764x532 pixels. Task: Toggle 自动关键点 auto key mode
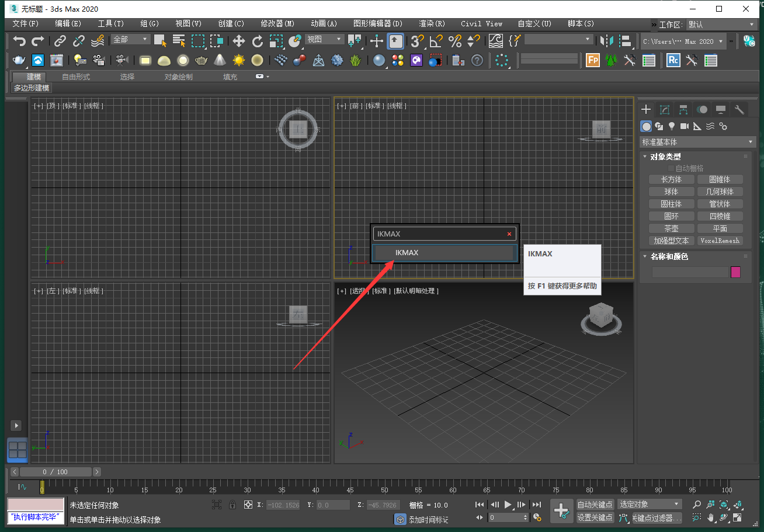tap(595, 505)
